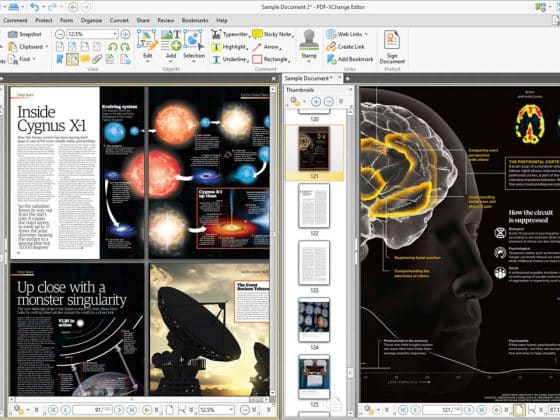Click the Create Link chain icon
560x420 pixels.
point(331,47)
